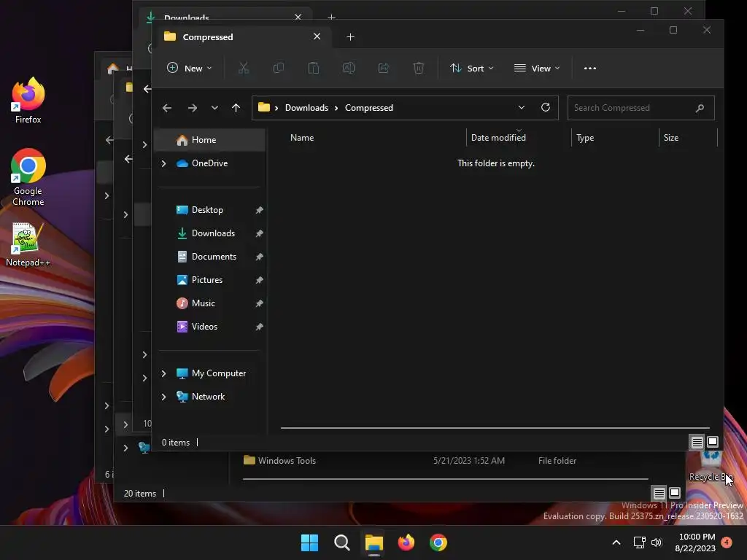This screenshot has height=560, width=747.
Task: Switch to large icons view in Compressed window
Action: pos(713,442)
